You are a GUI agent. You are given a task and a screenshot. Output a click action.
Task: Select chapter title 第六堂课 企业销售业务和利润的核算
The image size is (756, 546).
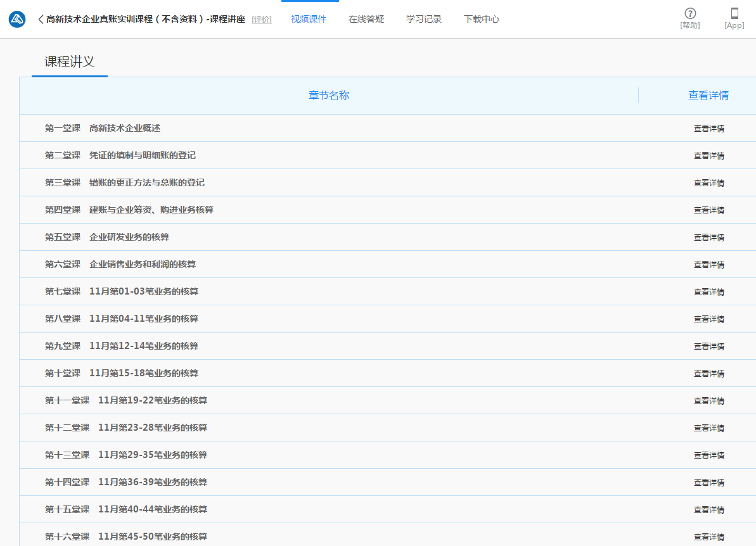(120, 264)
